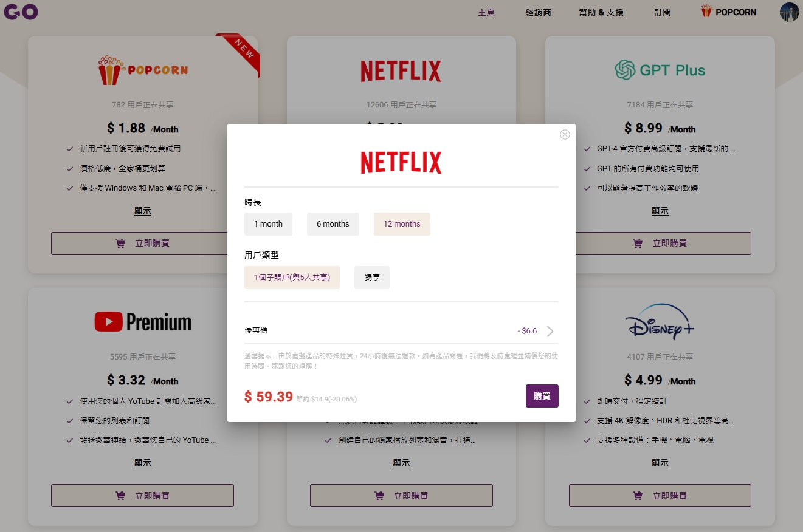Open the 經銷商 nav item
803x532 pixels.
tap(539, 12)
